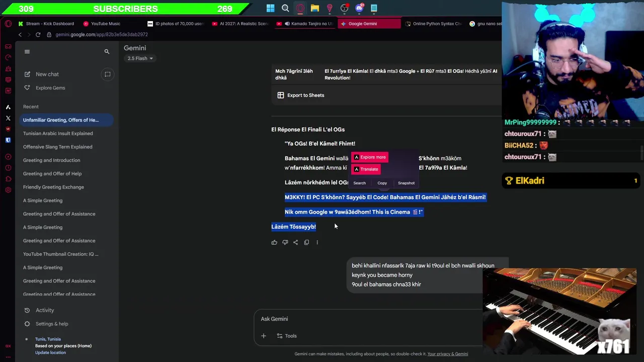Open File Explorer from the taskbar
This screenshot has width=644, height=362.
[x=315, y=8]
